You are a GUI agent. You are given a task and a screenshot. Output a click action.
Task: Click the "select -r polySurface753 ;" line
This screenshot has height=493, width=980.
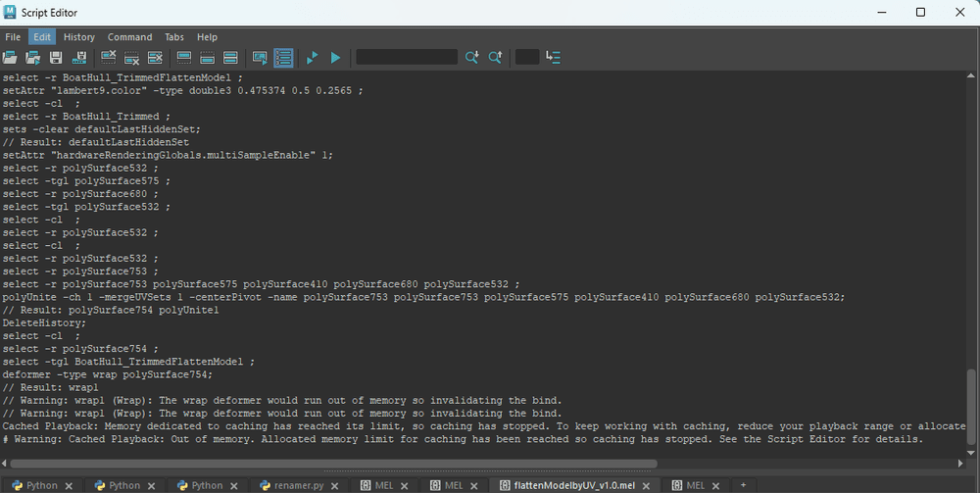point(80,271)
